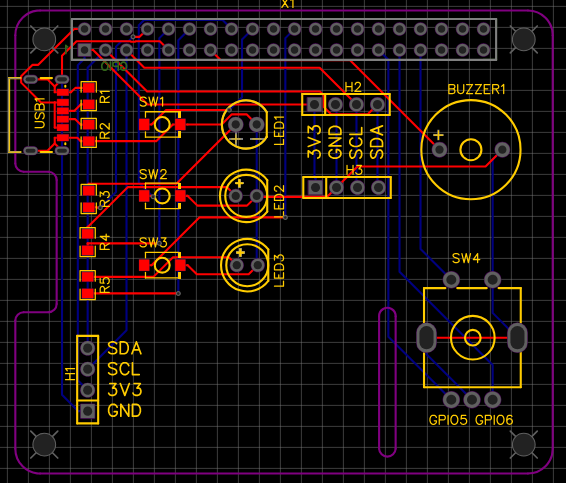Click resistor R5 lower pad
The width and height of the screenshot is (566, 483).
tap(88, 293)
